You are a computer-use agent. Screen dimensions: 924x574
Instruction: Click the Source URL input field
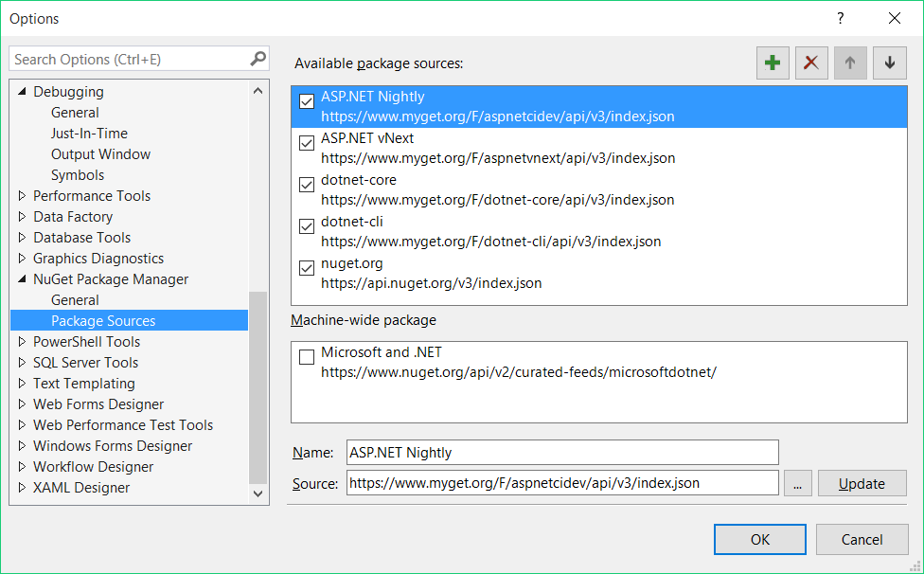562,483
